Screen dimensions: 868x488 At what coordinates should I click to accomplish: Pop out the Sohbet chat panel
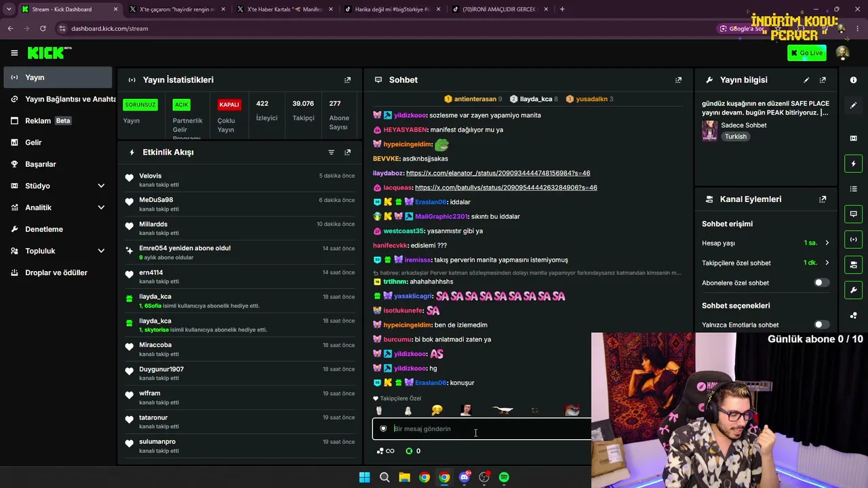coord(678,80)
